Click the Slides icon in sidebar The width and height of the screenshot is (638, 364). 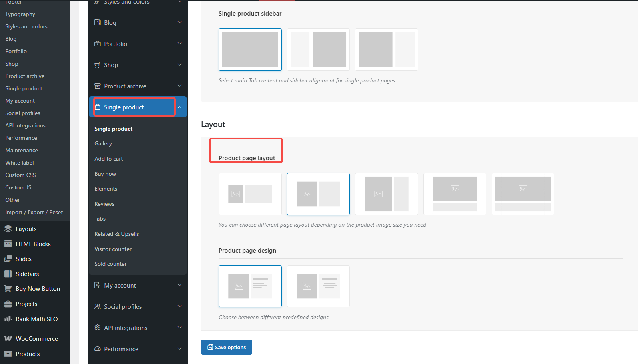[x=8, y=259]
